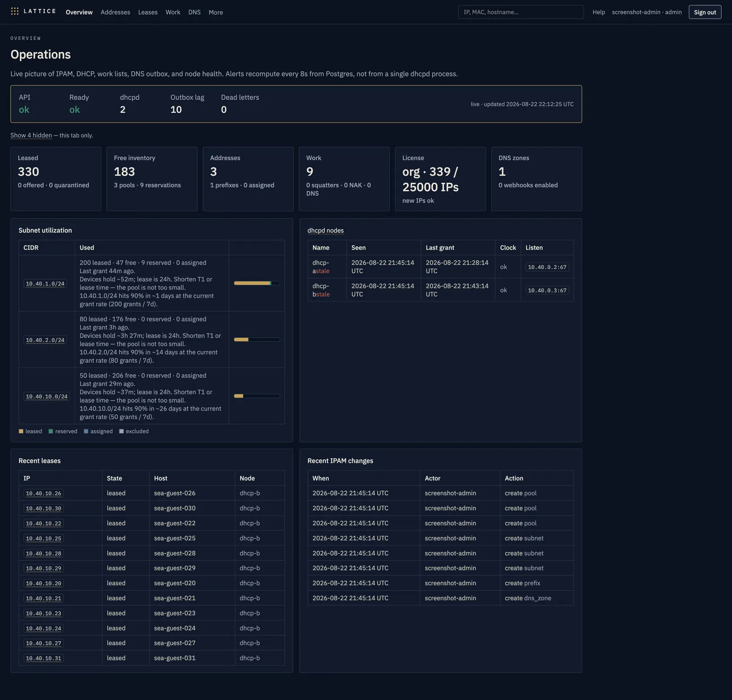Click the Recent leases State column header

[125, 478]
